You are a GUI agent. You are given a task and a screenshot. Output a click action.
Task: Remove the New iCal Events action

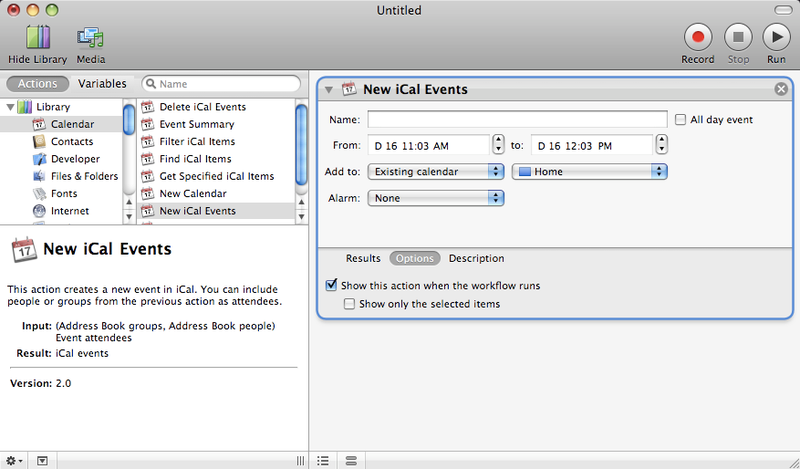pos(781,89)
